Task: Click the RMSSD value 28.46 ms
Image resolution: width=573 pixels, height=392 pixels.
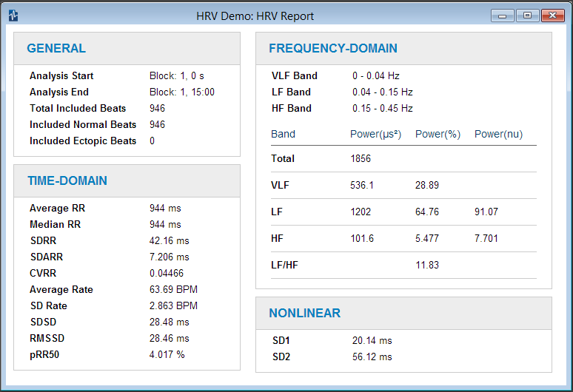Action: coord(170,338)
